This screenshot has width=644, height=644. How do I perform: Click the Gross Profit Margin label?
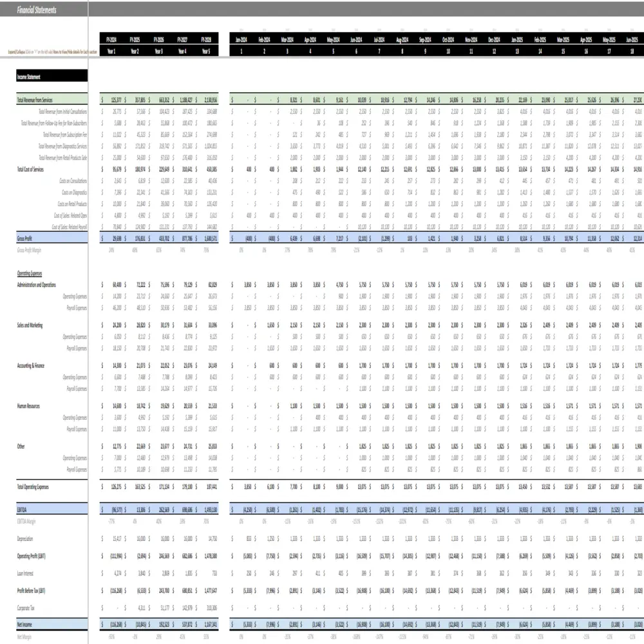click(29, 250)
